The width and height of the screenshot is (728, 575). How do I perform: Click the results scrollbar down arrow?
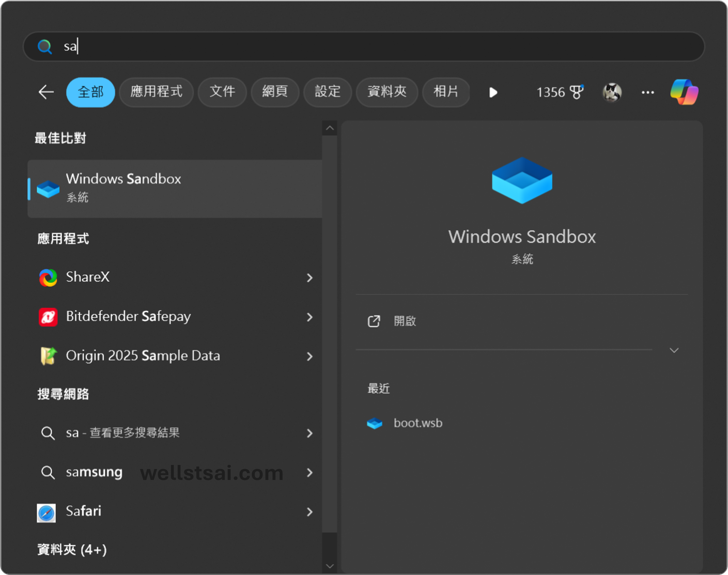click(330, 566)
